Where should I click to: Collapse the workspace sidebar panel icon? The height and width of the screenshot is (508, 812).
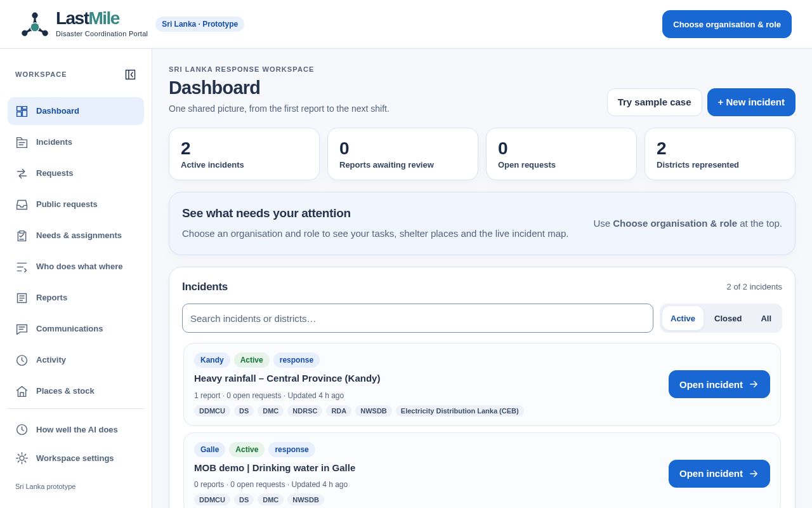tap(130, 74)
